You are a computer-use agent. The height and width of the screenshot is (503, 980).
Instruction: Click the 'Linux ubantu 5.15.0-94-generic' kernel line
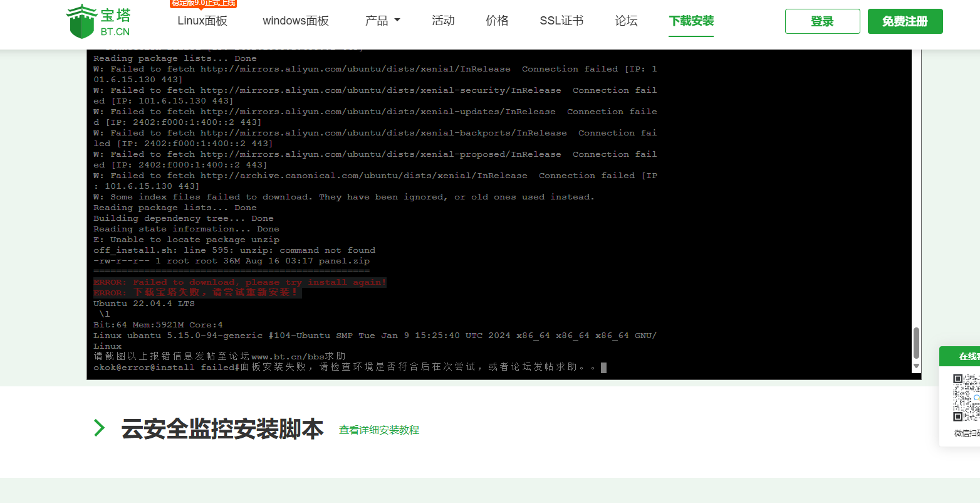pyautogui.click(x=375, y=341)
